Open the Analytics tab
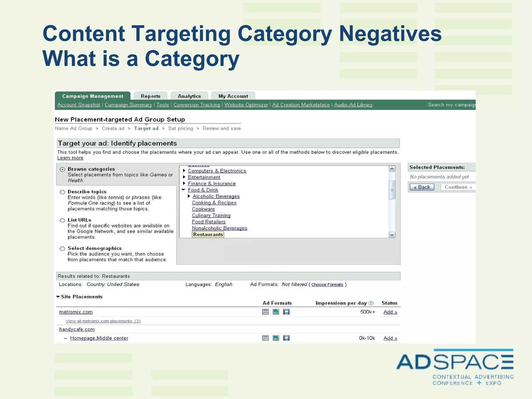The height and width of the screenshot is (399, 532). pos(189,96)
